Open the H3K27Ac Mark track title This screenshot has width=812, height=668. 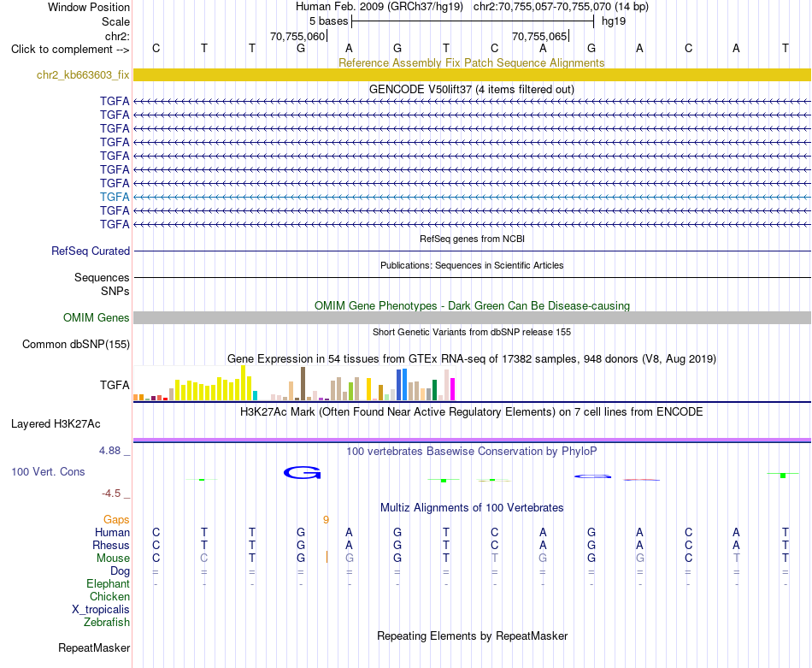[x=471, y=412]
